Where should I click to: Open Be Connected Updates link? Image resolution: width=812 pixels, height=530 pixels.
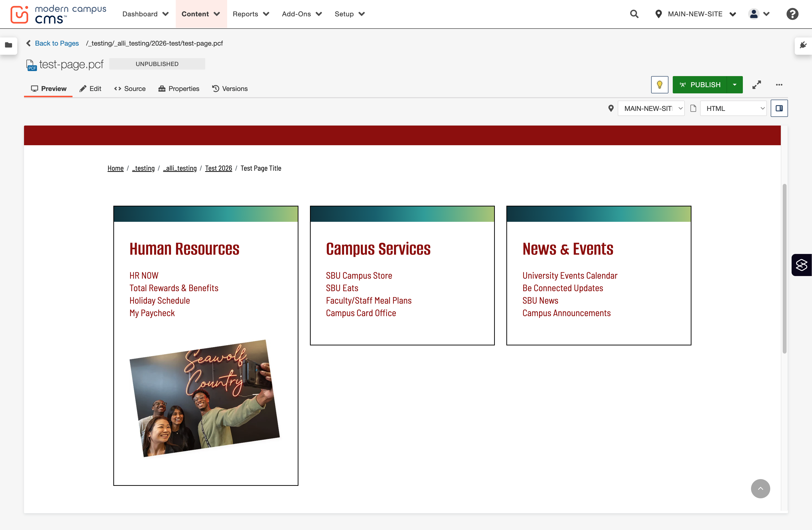point(563,288)
